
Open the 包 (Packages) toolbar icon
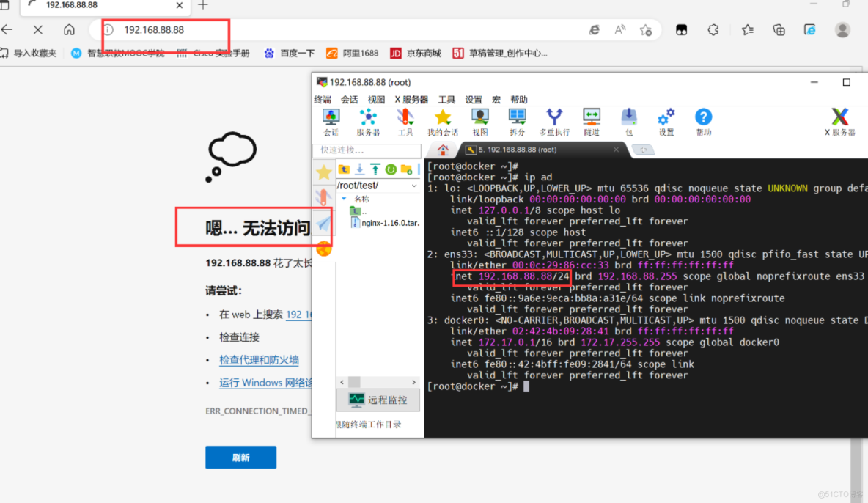coord(629,122)
